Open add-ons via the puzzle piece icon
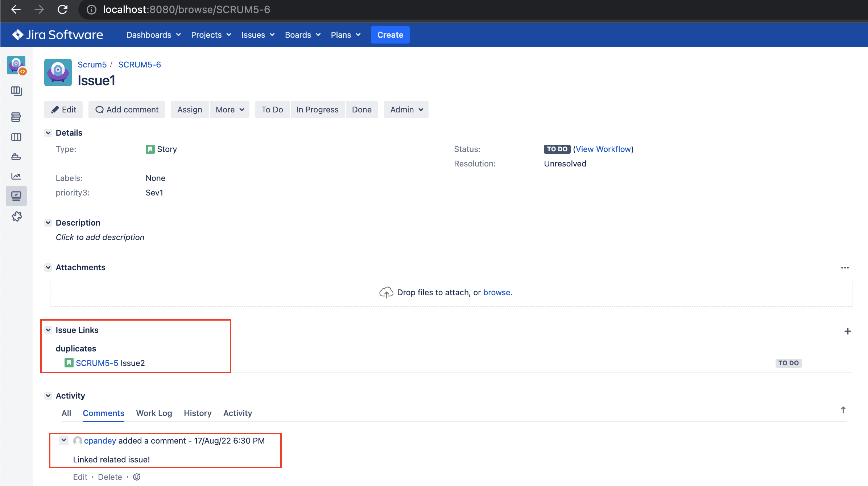Screen dimensions: 868x486 [x=16, y=216]
